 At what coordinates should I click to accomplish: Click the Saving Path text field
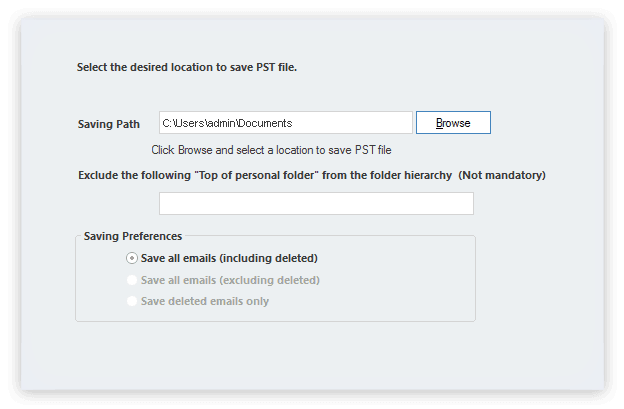[285, 123]
